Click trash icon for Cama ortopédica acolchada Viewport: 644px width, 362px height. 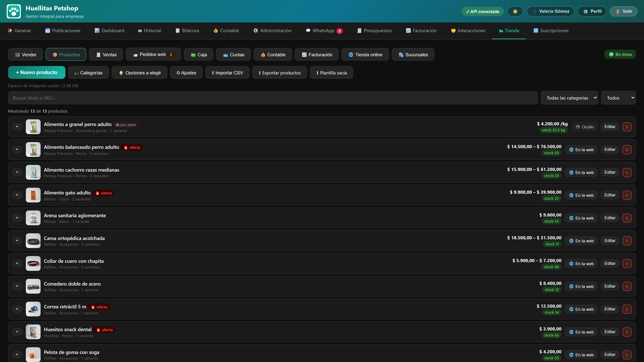(x=627, y=241)
